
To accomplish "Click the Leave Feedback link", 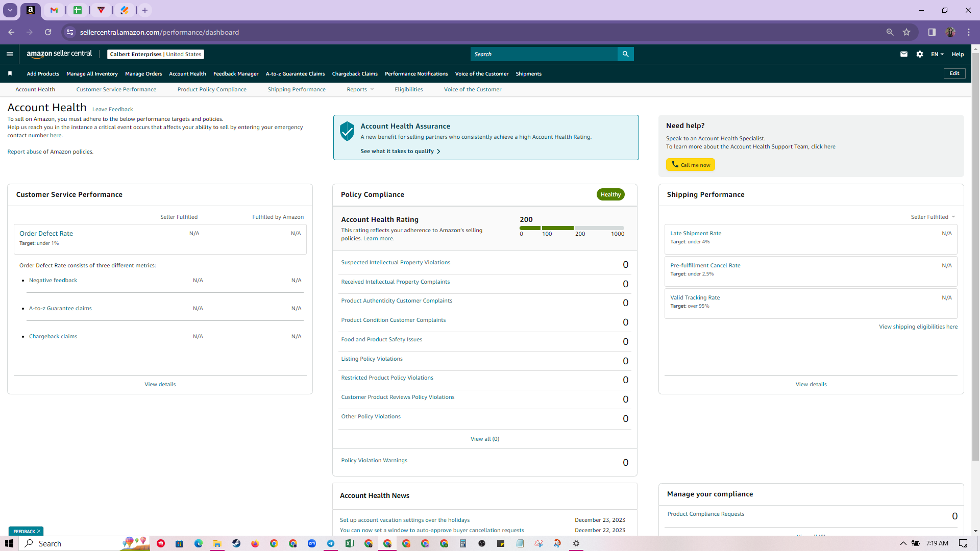I will click(x=113, y=110).
